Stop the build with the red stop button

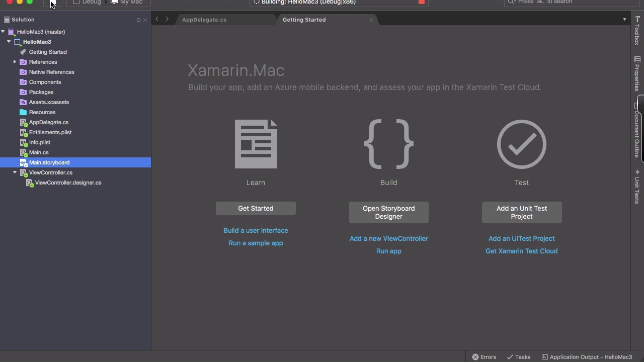(422, 2)
